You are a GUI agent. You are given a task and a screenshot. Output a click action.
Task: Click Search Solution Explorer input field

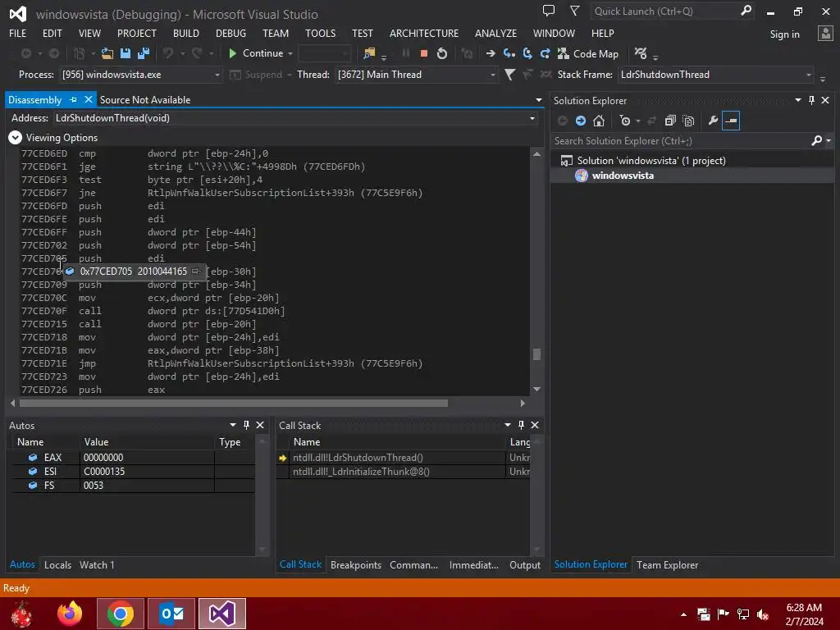(x=682, y=141)
